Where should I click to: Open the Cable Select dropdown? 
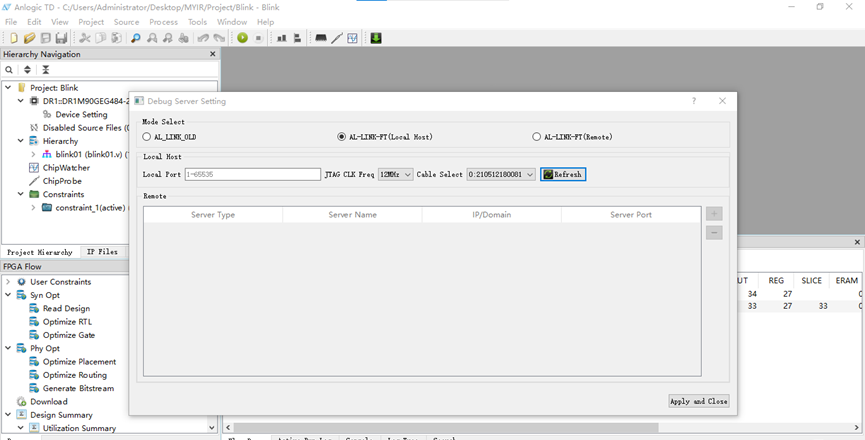point(501,174)
